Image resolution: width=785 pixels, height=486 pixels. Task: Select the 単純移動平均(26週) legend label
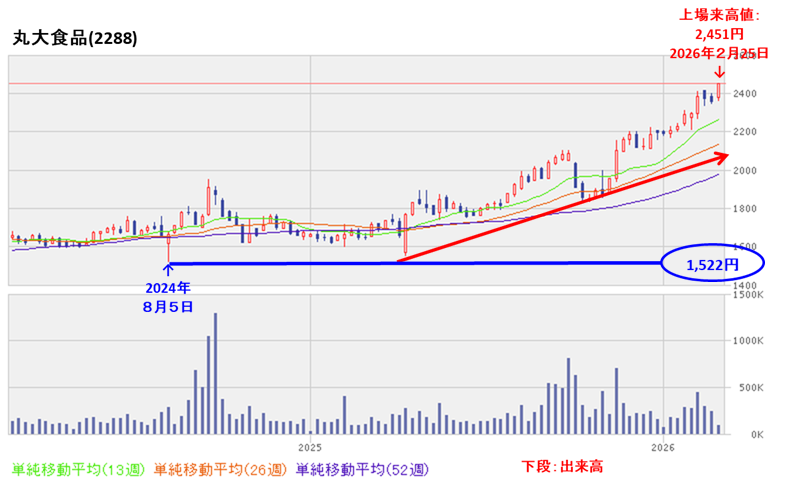click(221, 468)
